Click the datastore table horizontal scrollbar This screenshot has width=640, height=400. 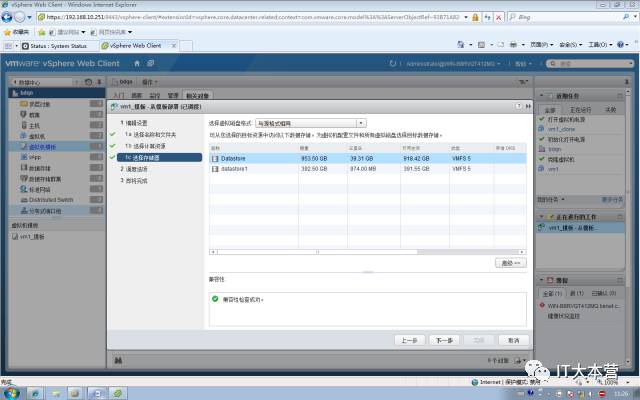[317, 252]
